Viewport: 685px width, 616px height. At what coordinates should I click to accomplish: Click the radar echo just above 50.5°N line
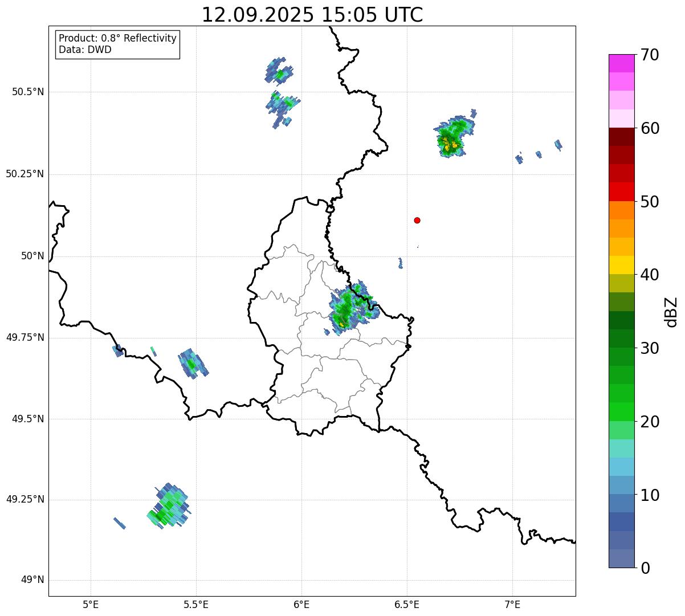click(279, 71)
